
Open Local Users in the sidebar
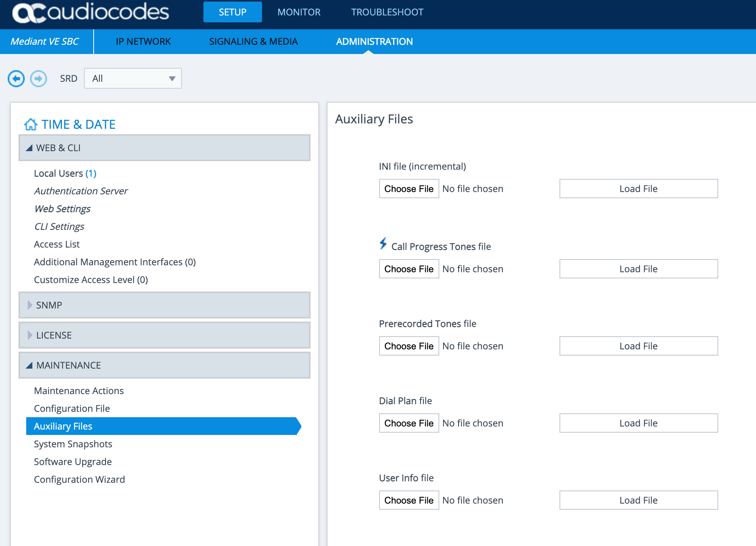point(65,174)
